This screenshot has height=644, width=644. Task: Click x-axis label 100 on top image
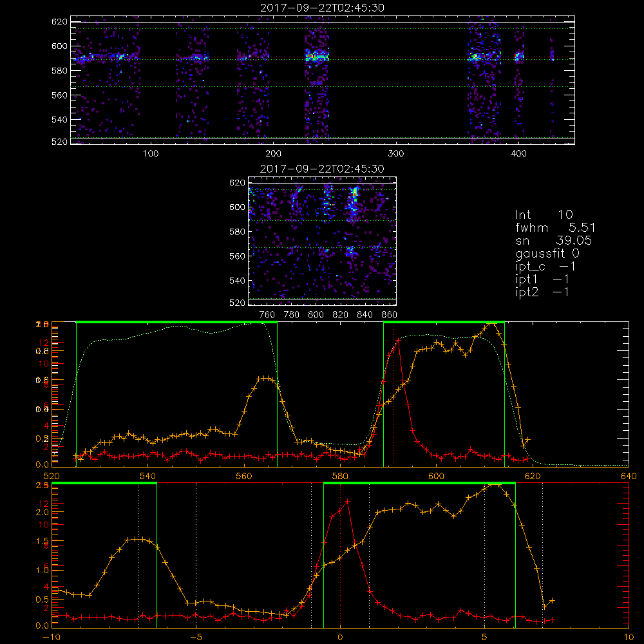tap(151, 154)
